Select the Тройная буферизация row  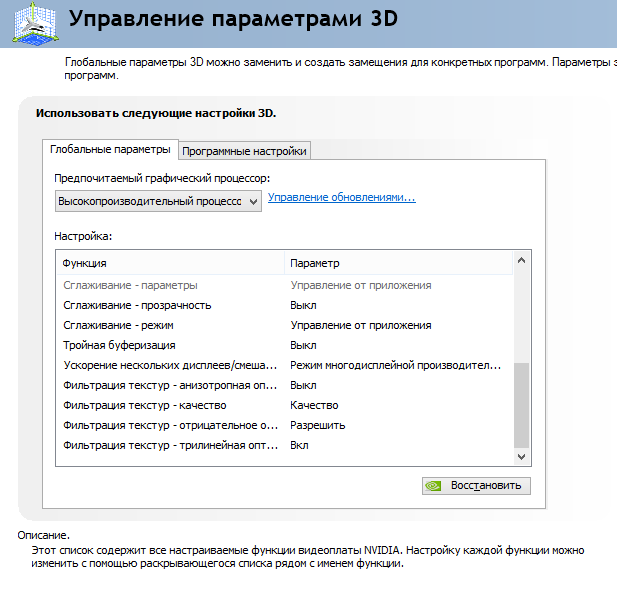click(x=285, y=346)
